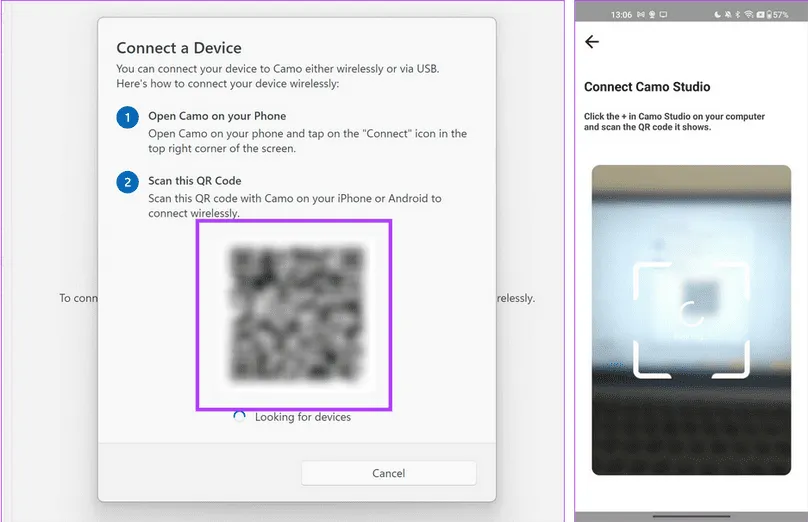Tap the Wi-Fi signal icon on phone
The width and height of the screenshot is (808, 522).
point(749,14)
